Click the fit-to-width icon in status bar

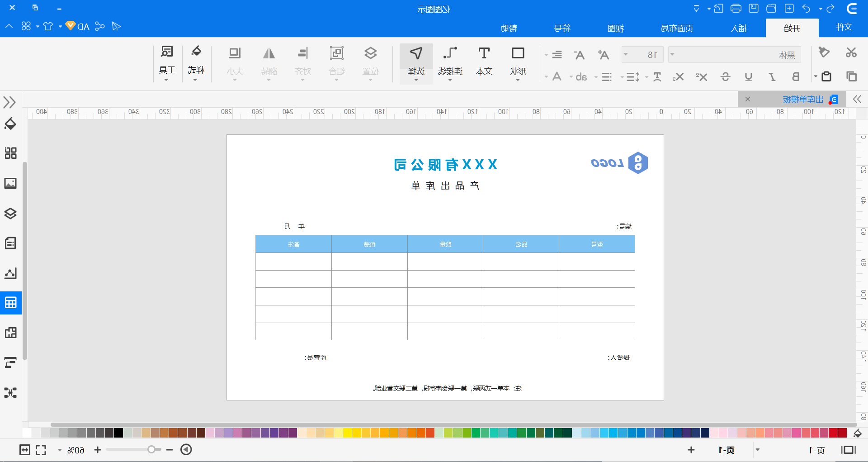click(x=25, y=450)
